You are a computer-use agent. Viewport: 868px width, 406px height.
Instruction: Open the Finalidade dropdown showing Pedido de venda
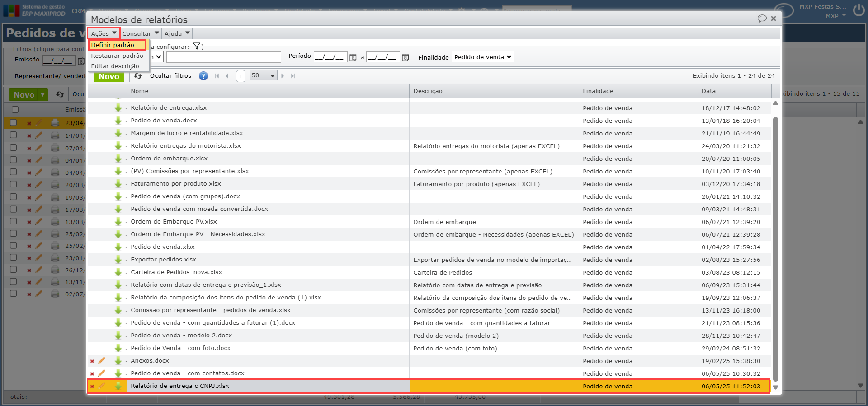point(482,57)
